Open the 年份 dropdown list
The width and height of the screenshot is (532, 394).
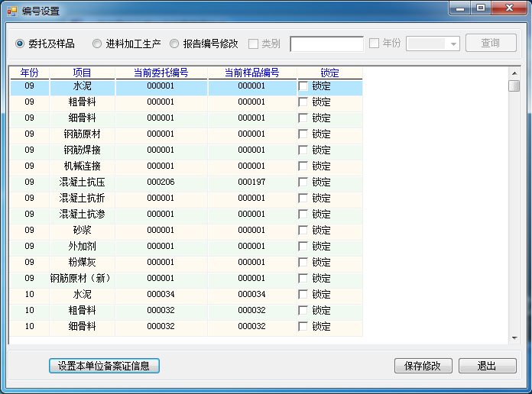[x=453, y=44]
